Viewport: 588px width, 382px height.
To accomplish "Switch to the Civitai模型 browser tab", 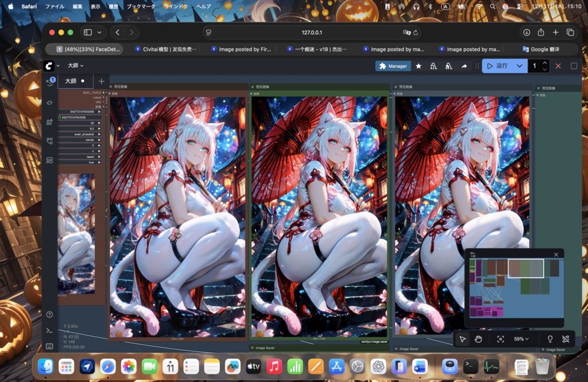I will pyautogui.click(x=166, y=49).
